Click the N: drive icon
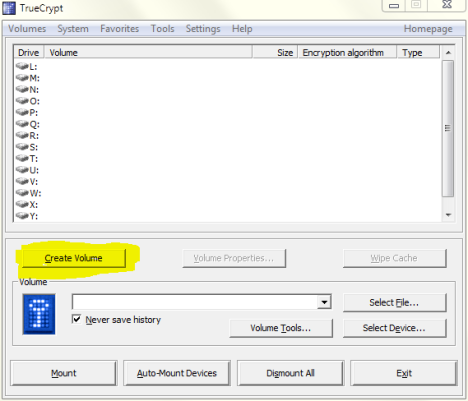The height and width of the screenshot is (401, 468). tap(22, 89)
